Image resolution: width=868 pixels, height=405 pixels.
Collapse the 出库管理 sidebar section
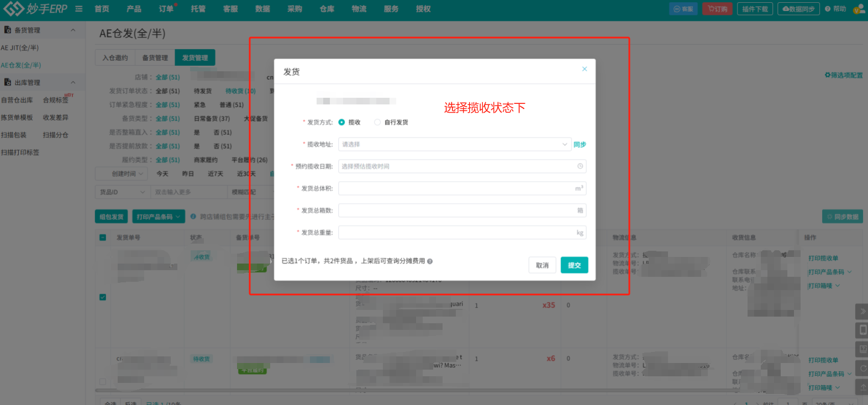73,82
